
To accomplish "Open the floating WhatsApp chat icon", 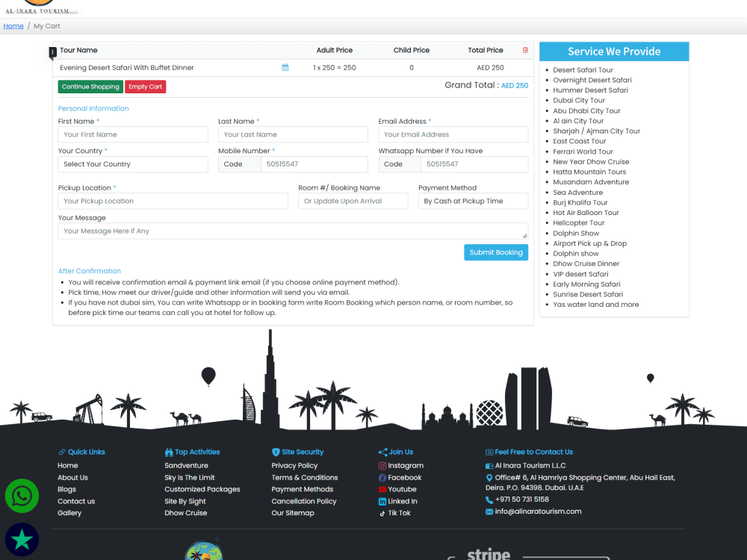I will (x=22, y=496).
